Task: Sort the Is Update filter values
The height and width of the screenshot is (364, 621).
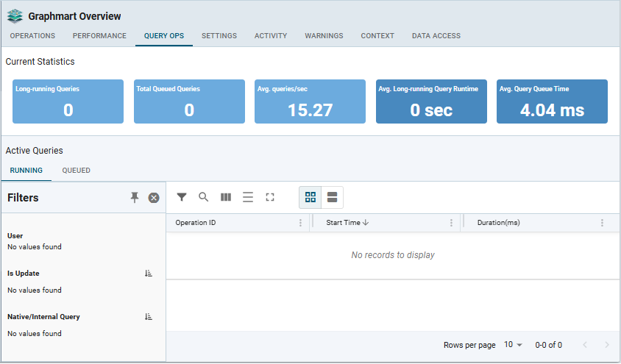Action: click(149, 274)
